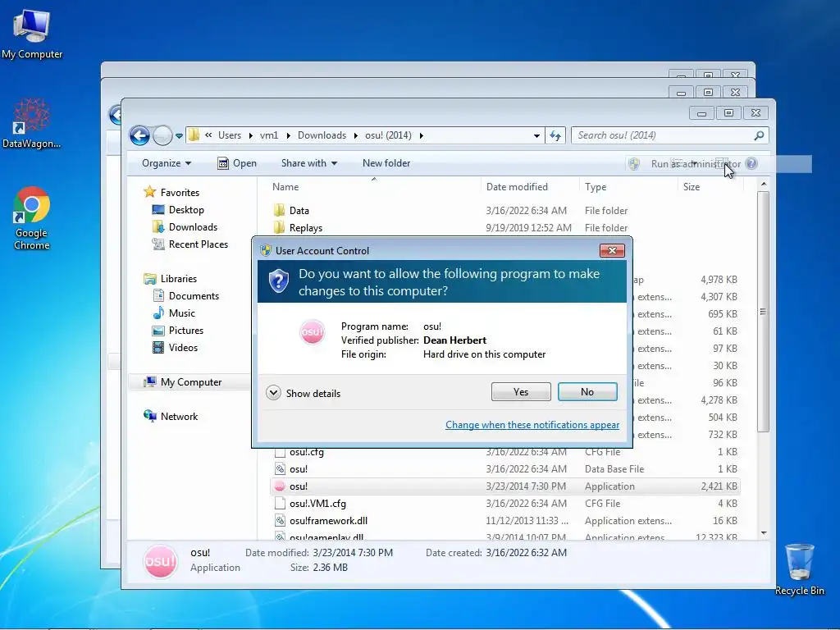
Task: Click the Explorer forward arrow button
Action: [162, 135]
